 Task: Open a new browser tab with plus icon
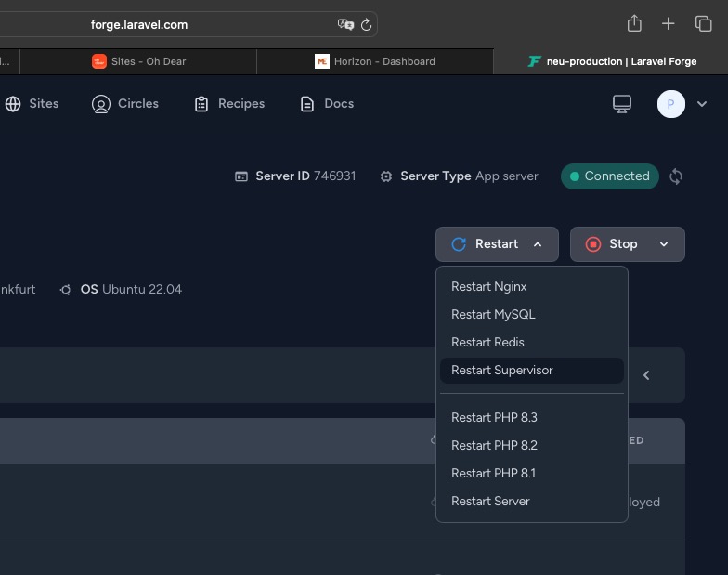pos(669,24)
